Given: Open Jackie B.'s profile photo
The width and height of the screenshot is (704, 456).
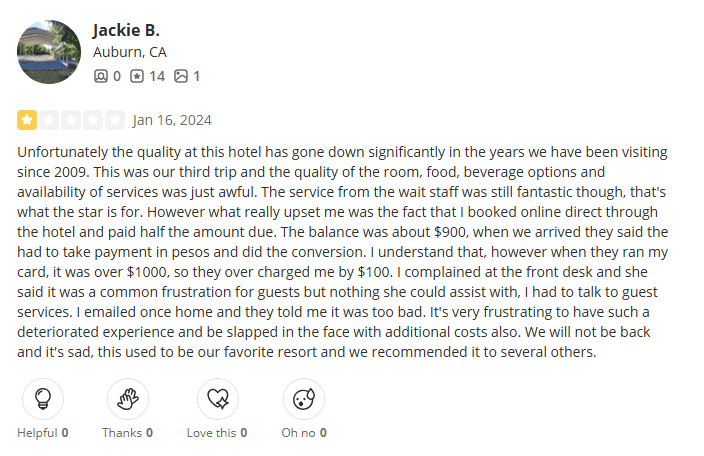Looking at the screenshot, I should (49, 52).
